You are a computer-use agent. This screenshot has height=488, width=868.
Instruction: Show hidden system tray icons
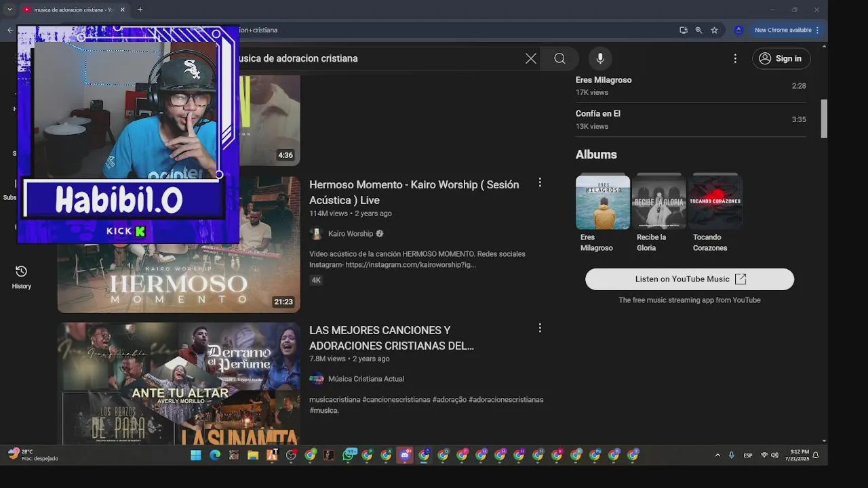click(x=717, y=455)
